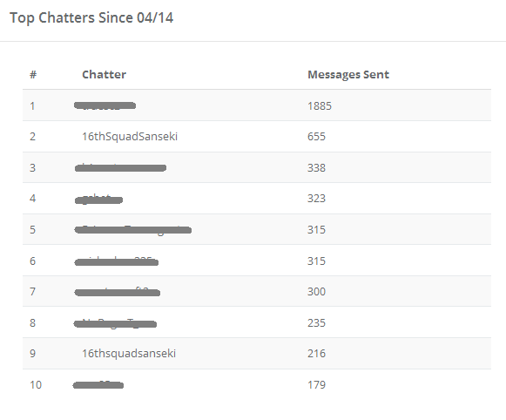This screenshot has height=420, width=506.
Task: Select the lowercase 16thsquadsanseki chatter entry
Action: pos(129,354)
